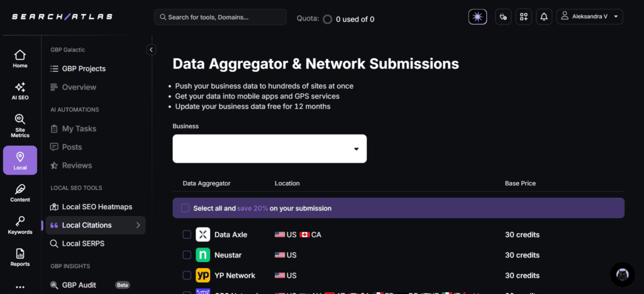Click the Search Atlas logo
644x294 pixels.
62,17
